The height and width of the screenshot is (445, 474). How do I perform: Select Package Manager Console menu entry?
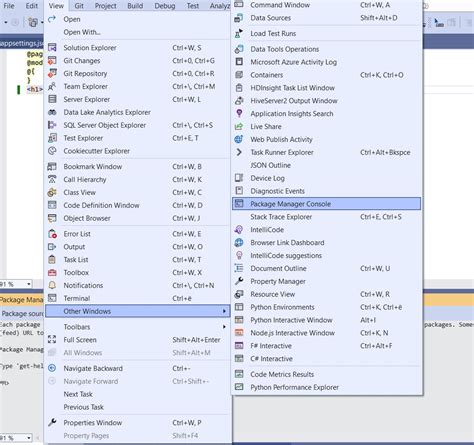[x=326, y=204]
